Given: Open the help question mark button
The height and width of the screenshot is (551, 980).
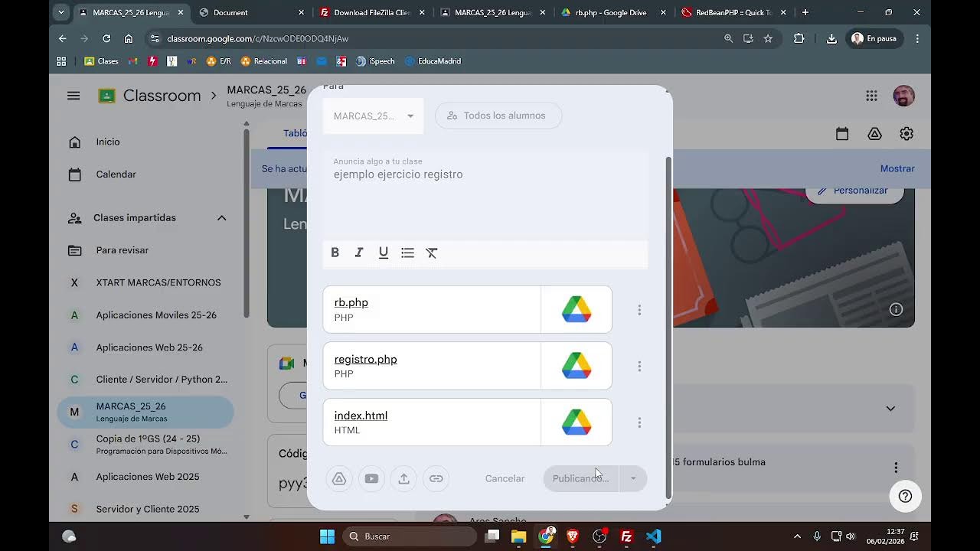Looking at the screenshot, I should [x=905, y=496].
